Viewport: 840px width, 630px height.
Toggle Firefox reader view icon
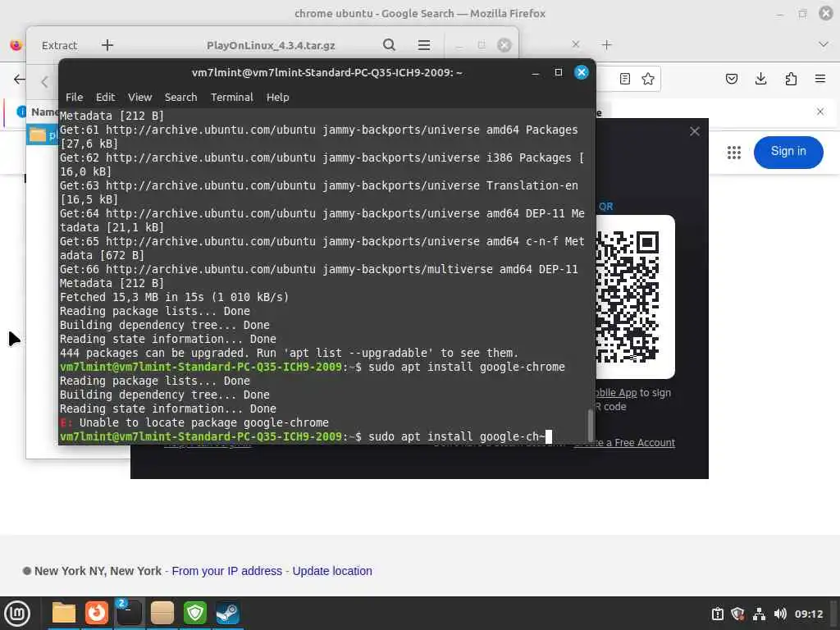pyautogui.click(x=624, y=80)
